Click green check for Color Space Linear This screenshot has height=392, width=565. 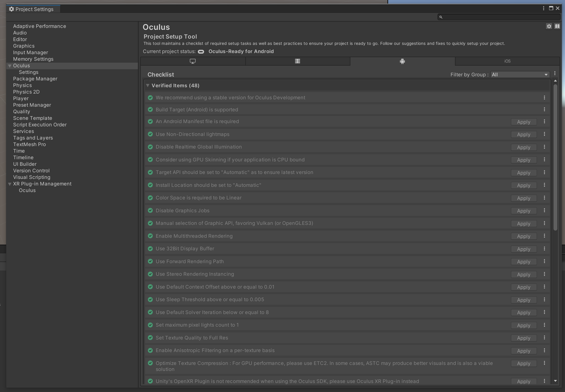[150, 198]
